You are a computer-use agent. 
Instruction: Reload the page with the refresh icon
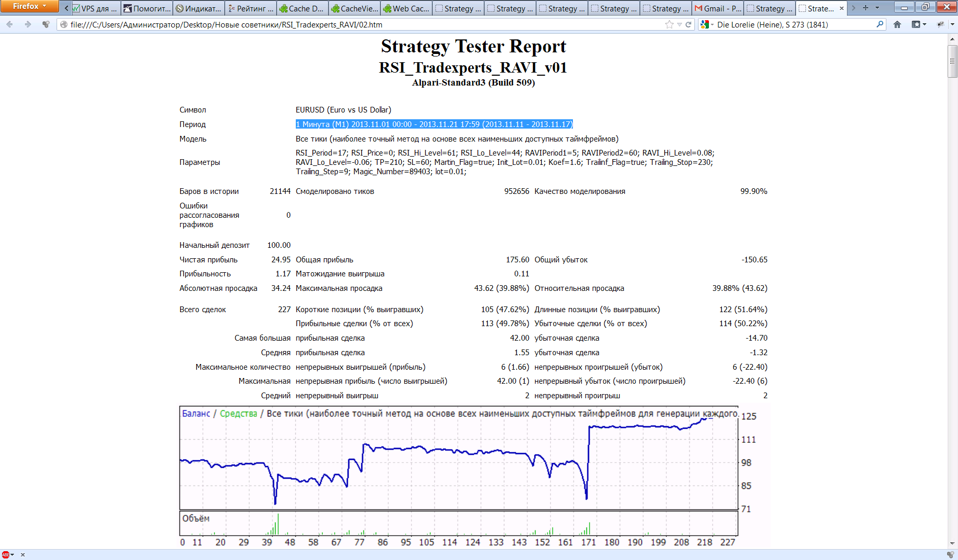point(689,24)
